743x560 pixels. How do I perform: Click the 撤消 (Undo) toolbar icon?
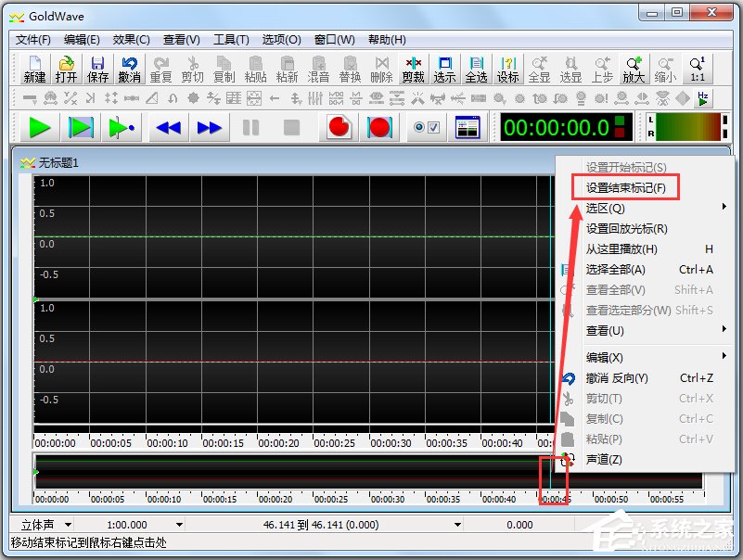129,70
